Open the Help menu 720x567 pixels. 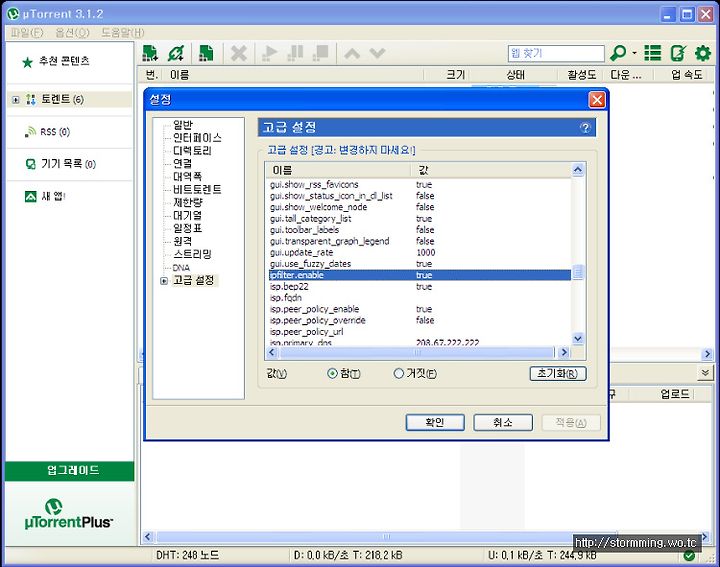(123, 33)
